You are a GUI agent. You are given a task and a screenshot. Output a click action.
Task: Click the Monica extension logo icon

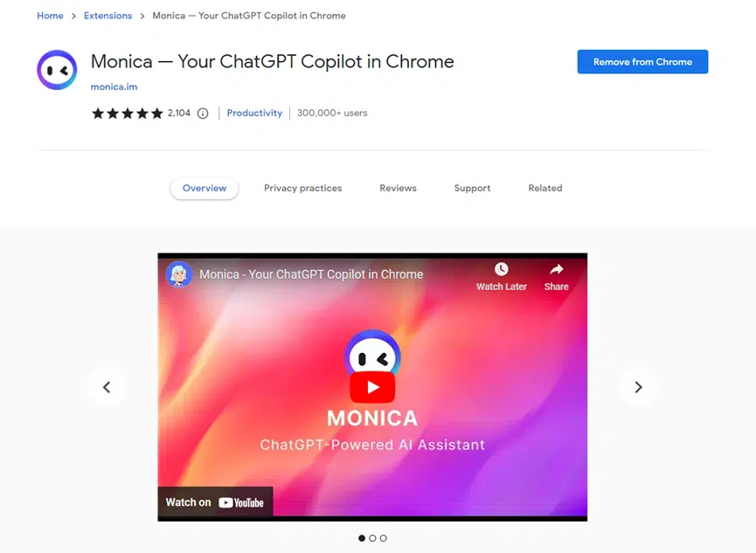pyautogui.click(x=57, y=70)
